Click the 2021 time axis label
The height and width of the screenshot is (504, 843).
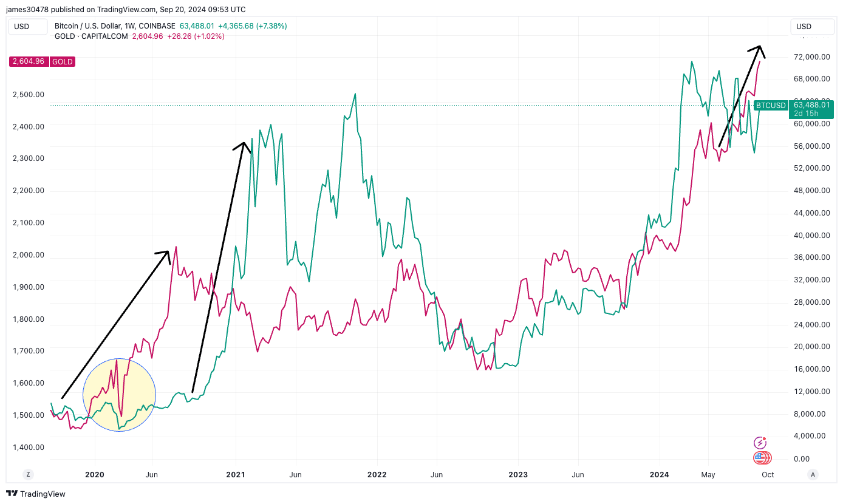pos(235,474)
